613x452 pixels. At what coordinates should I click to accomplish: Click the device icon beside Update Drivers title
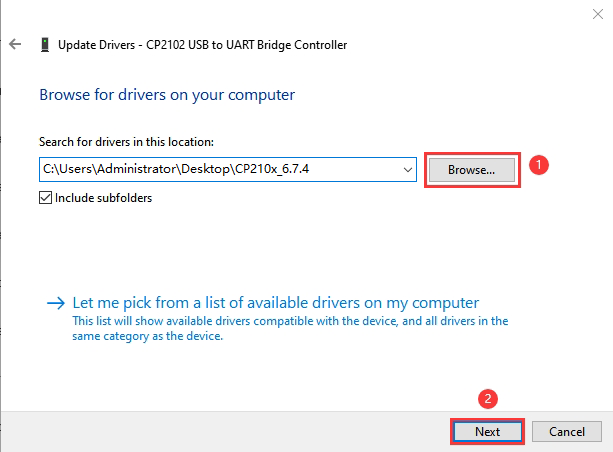[45, 45]
